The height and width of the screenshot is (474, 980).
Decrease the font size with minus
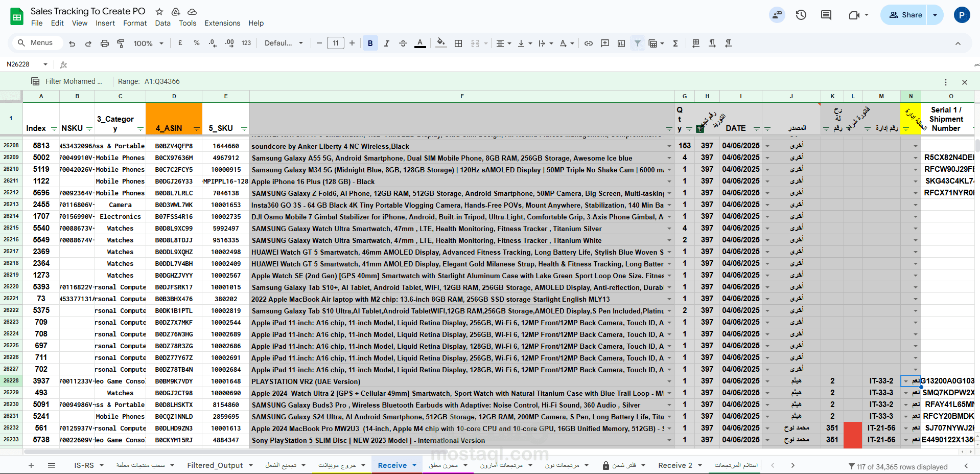tap(319, 43)
